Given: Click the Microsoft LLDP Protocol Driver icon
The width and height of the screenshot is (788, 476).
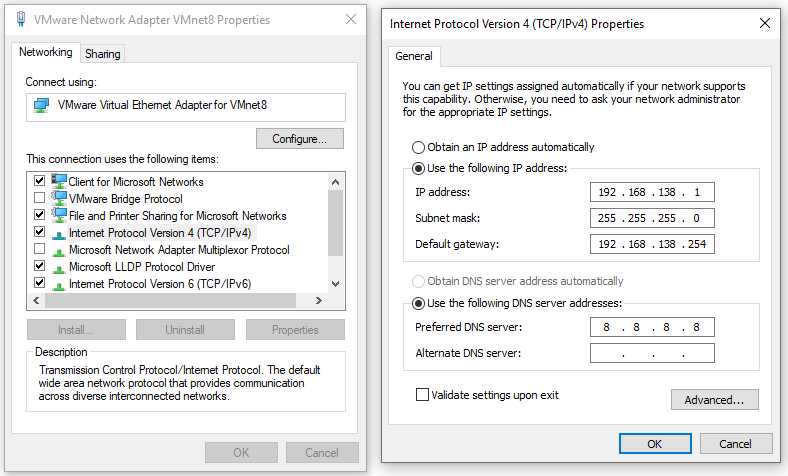Looking at the screenshot, I should coord(59,268).
